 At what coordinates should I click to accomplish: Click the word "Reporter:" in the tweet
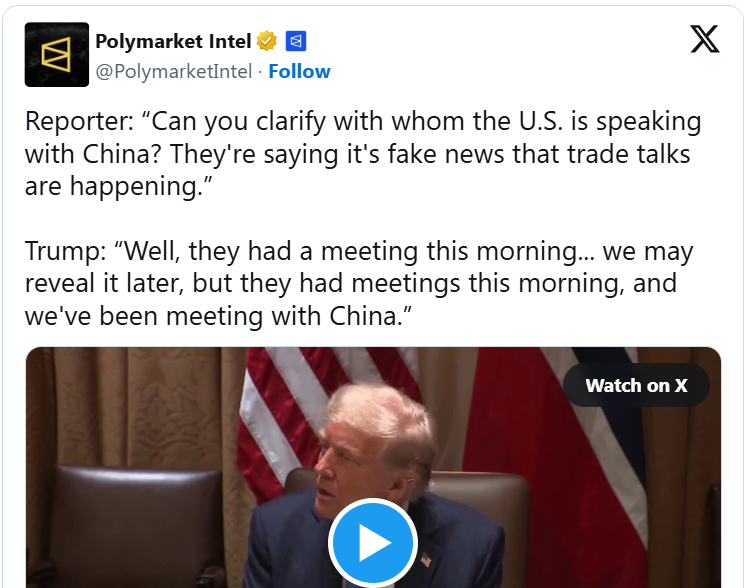click(82, 123)
